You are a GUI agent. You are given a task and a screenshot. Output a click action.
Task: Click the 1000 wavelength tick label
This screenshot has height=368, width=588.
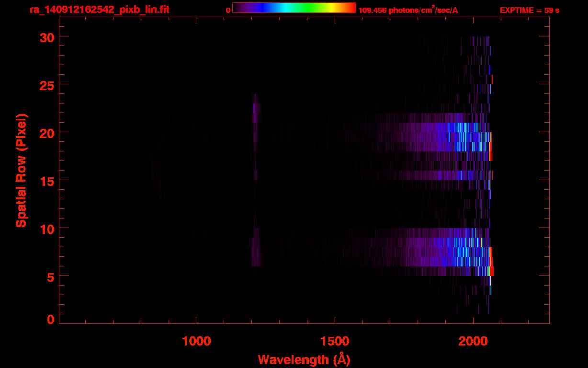(196, 341)
